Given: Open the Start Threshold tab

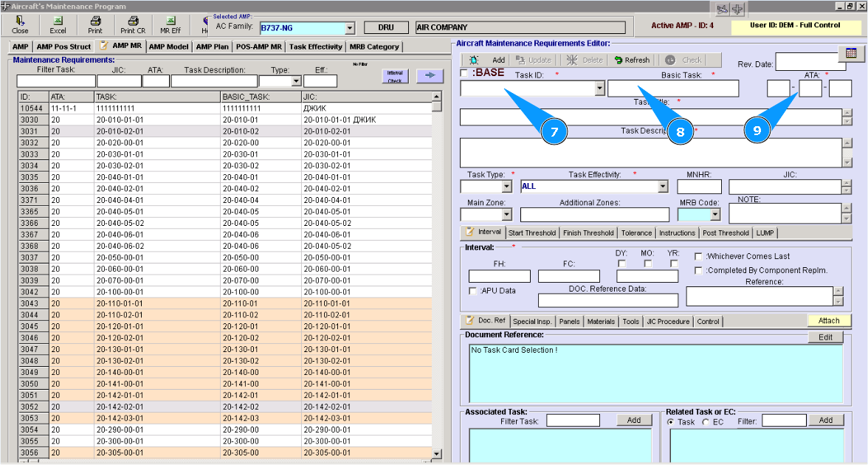Looking at the screenshot, I should coord(532,232).
